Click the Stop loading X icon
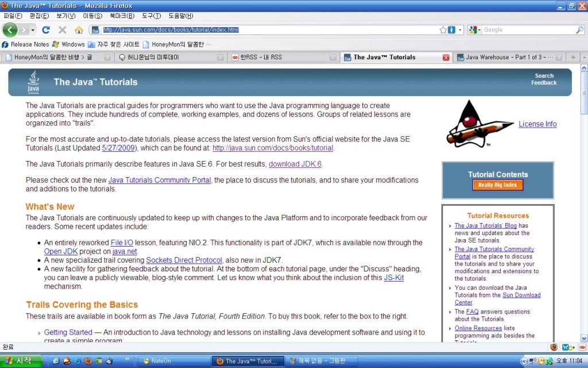The width and height of the screenshot is (588, 368). 62,30
